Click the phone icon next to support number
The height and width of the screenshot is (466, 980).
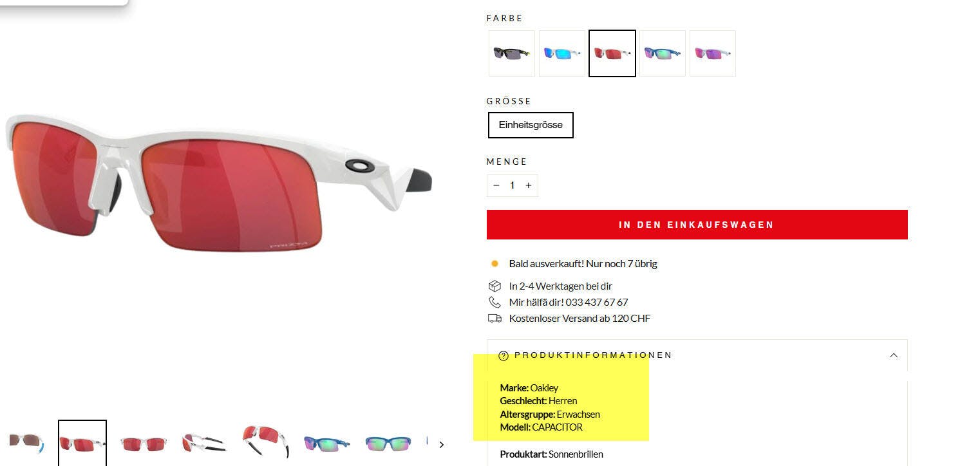pos(495,302)
